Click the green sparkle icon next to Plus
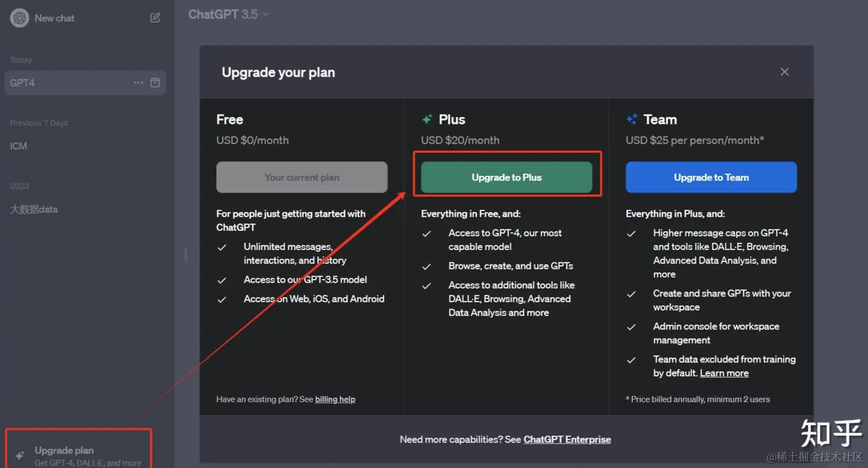The width and height of the screenshot is (868, 468). (x=427, y=119)
